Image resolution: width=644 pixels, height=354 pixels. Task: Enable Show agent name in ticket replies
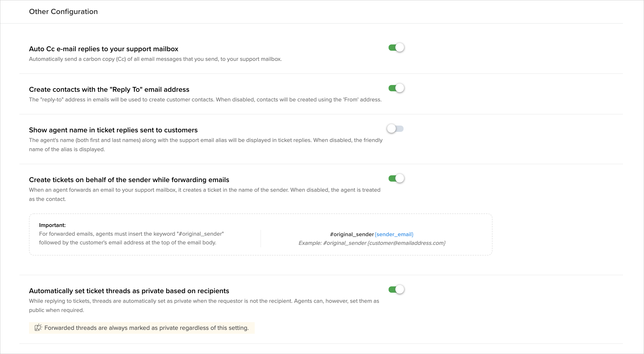[395, 129]
